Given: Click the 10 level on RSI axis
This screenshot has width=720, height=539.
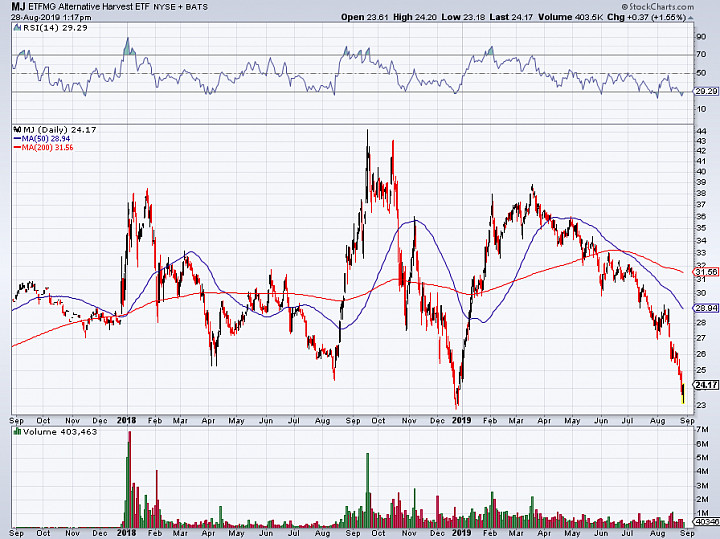Looking at the screenshot, I should [x=701, y=109].
